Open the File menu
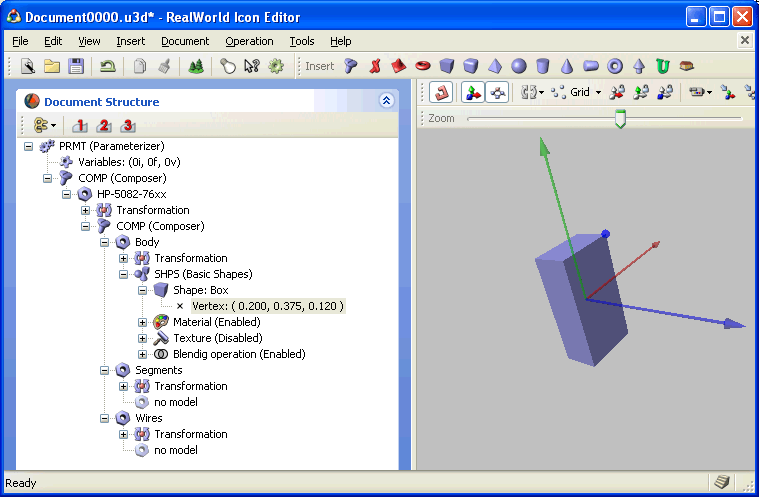 [x=20, y=41]
